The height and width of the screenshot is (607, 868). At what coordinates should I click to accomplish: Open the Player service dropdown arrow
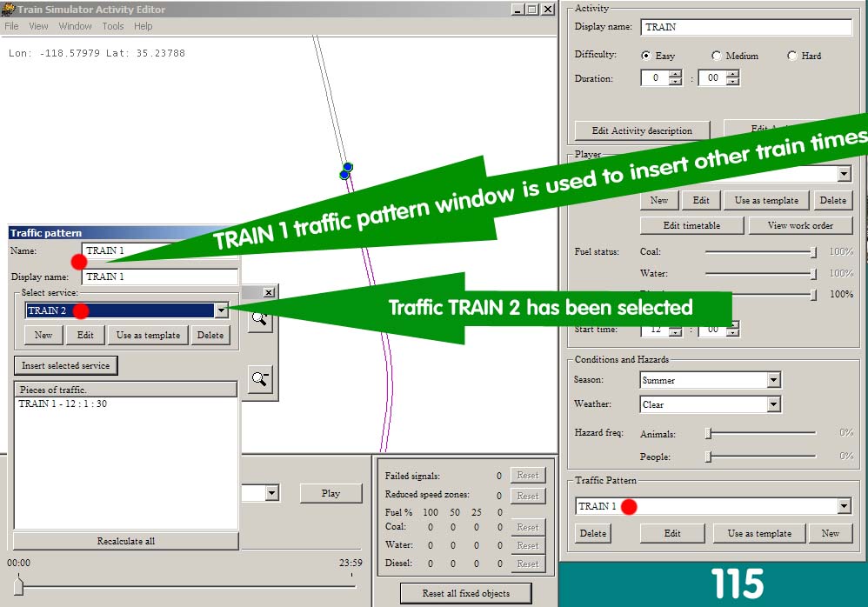843,174
